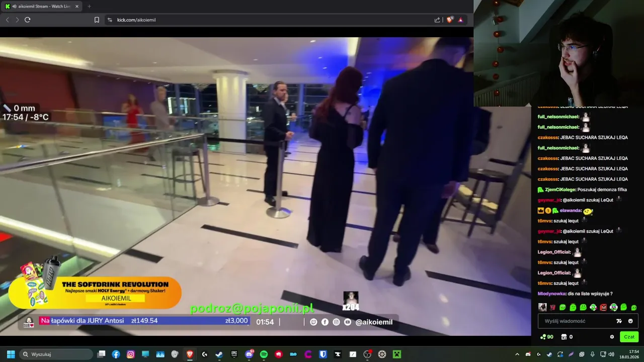The width and height of the screenshot is (644, 362).
Task: Expand the system tray hidden icons
Action: 517,354
